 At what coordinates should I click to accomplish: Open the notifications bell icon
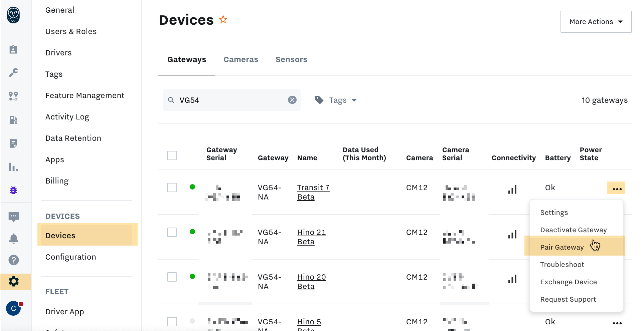pos(13,238)
